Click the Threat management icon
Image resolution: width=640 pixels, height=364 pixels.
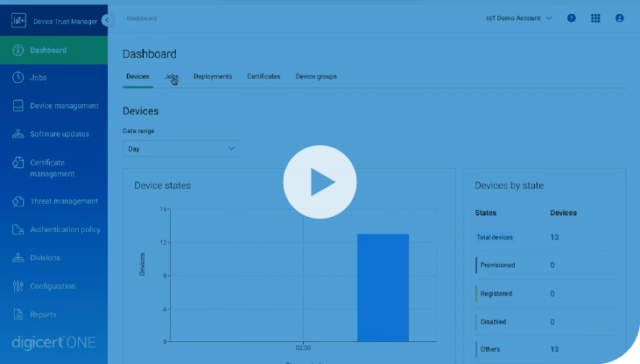point(18,201)
